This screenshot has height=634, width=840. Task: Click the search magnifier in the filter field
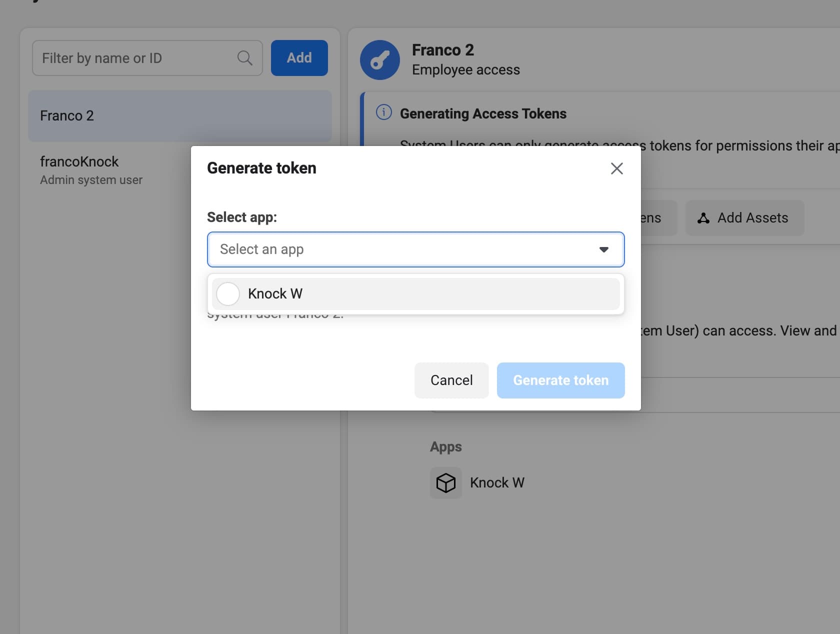point(244,57)
